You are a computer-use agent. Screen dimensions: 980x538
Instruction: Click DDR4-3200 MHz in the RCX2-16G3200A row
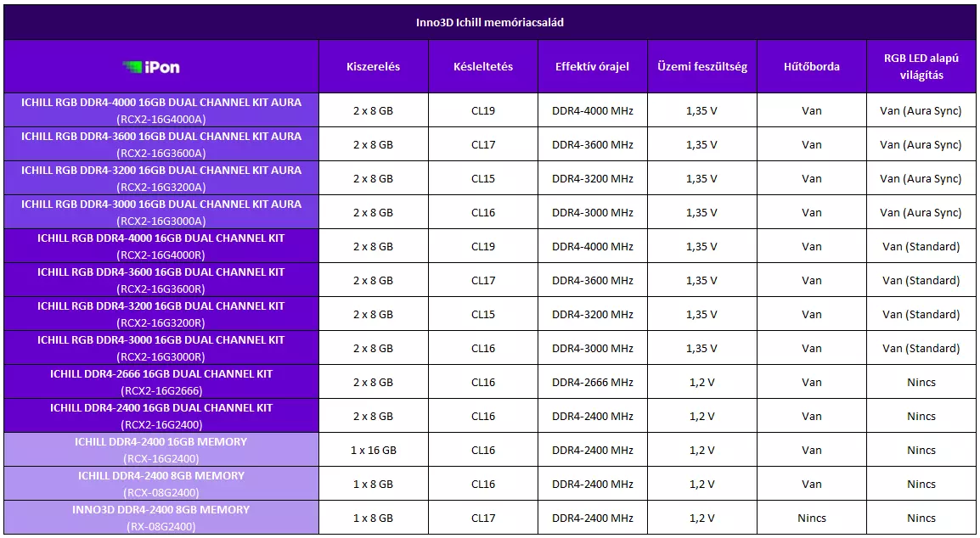click(593, 178)
